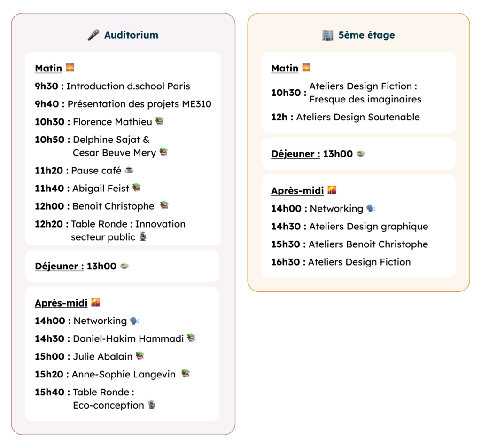481x448 pixels.
Task: Click the Anne-Sophie Langevin session
Action: (124, 374)
